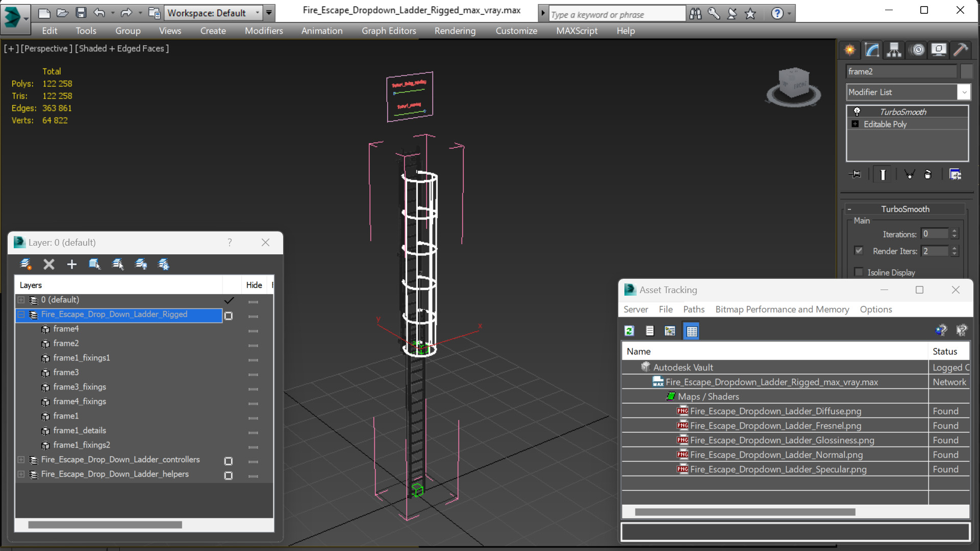Viewport: 980px width, 551px height.
Task: Click the search keyword input field
Action: click(x=616, y=14)
